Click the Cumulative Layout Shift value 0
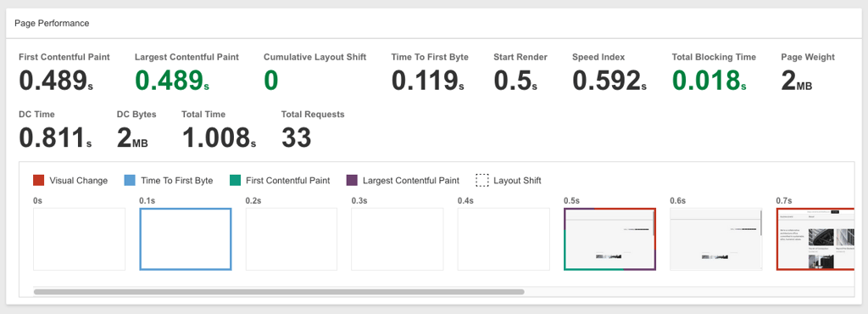The height and width of the screenshot is (314, 868). coord(270,81)
